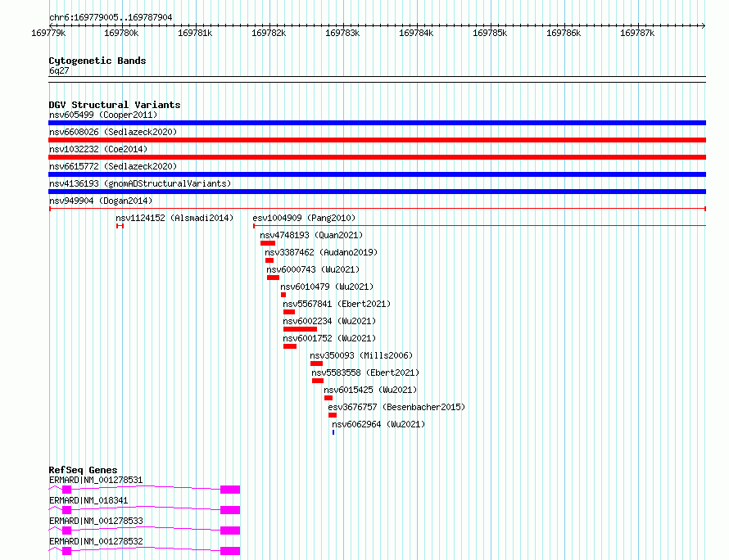
Task: Click the nsv3387462 (Audano2019) label
Action: click(321, 252)
